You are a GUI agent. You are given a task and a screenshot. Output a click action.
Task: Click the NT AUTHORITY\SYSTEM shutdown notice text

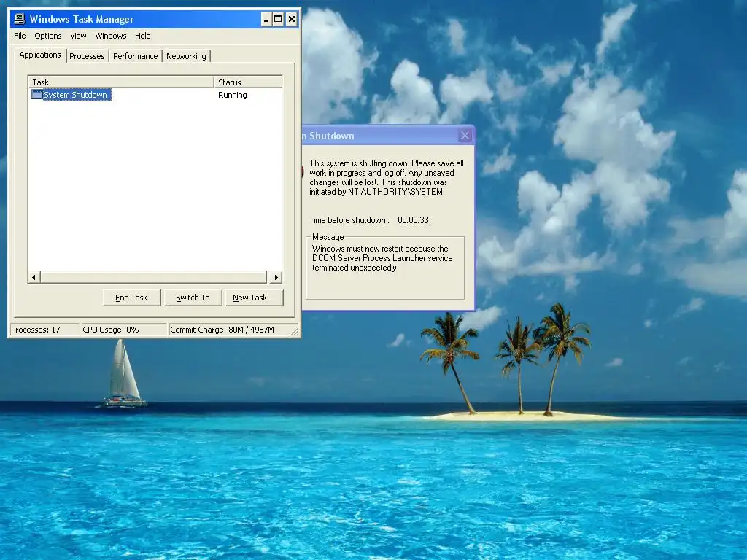tap(387, 177)
